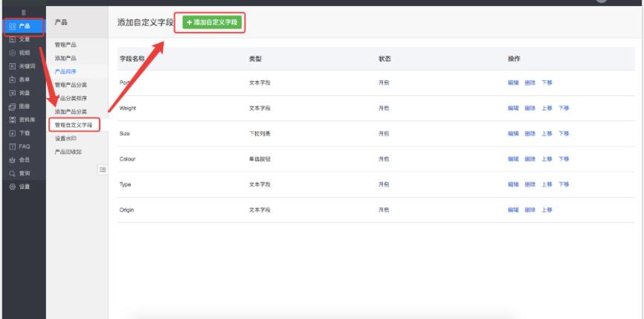Select 管理自定义字段 in the product submenu

tap(74, 123)
